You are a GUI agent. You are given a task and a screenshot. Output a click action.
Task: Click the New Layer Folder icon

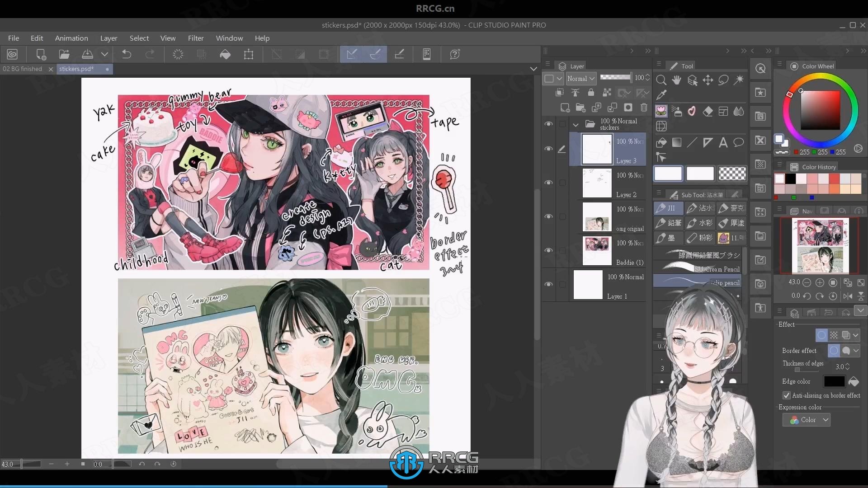[x=580, y=108]
